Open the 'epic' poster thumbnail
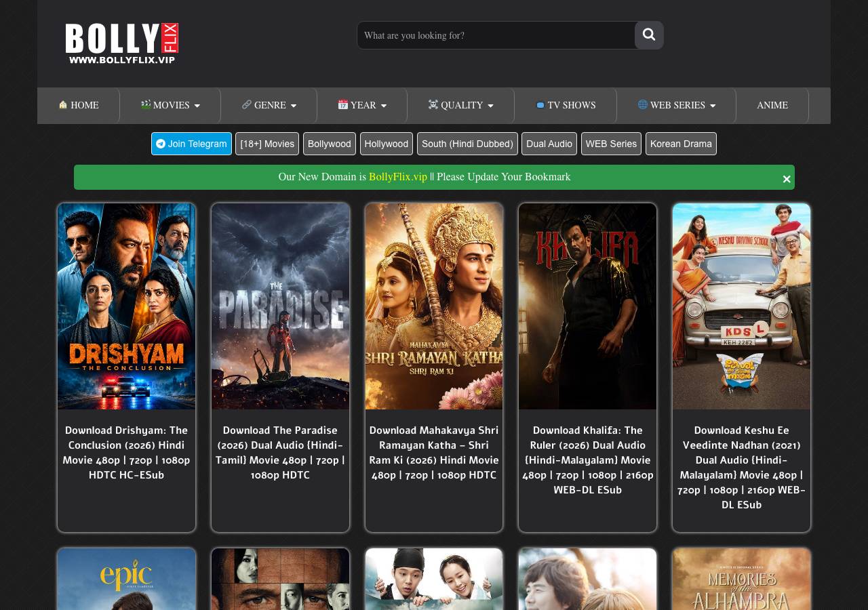 pyautogui.click(x=127, y=579)
